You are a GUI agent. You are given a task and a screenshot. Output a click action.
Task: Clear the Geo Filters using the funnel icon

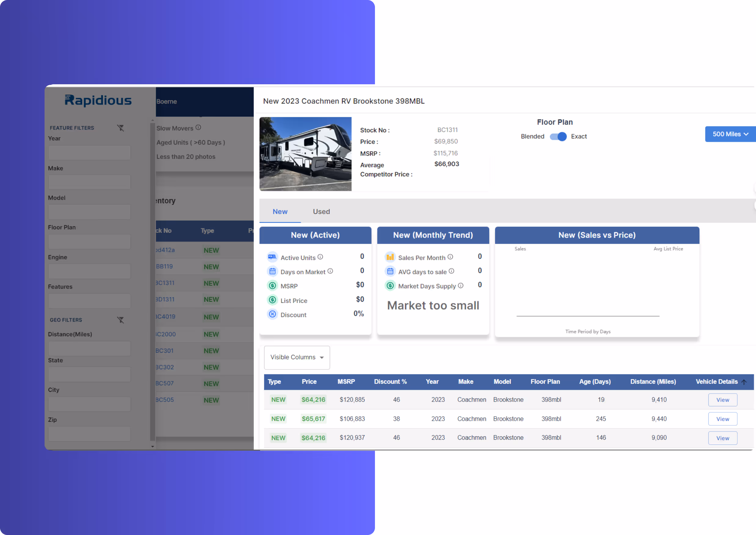pos(121,320)
